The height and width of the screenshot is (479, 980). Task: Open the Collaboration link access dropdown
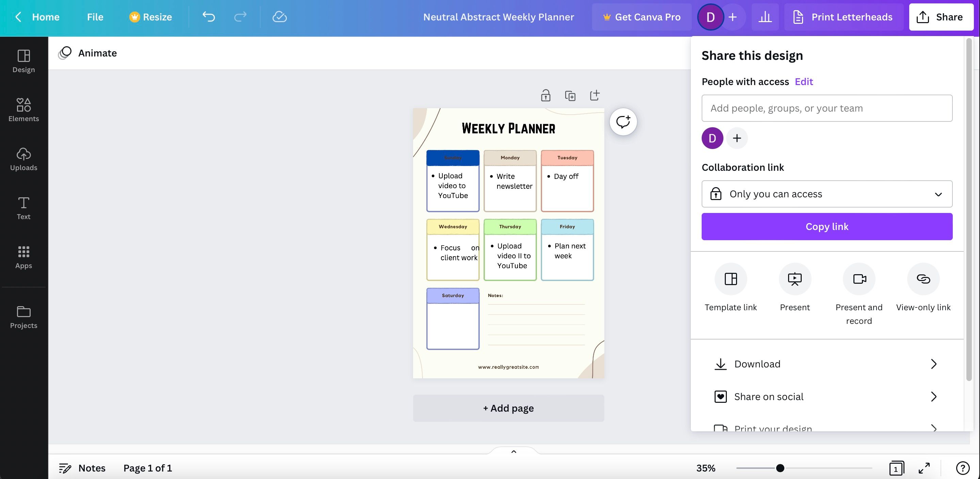(x=827, y=194)
